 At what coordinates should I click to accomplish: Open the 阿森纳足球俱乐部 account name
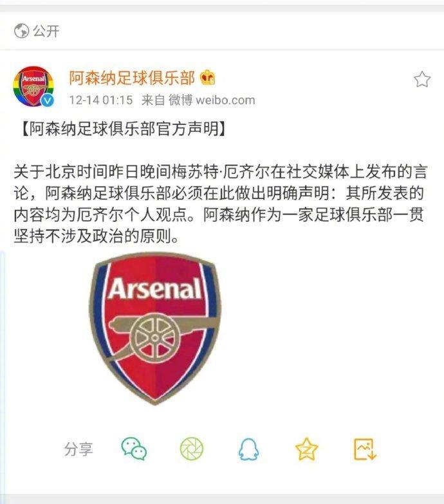tap(132, 78)
